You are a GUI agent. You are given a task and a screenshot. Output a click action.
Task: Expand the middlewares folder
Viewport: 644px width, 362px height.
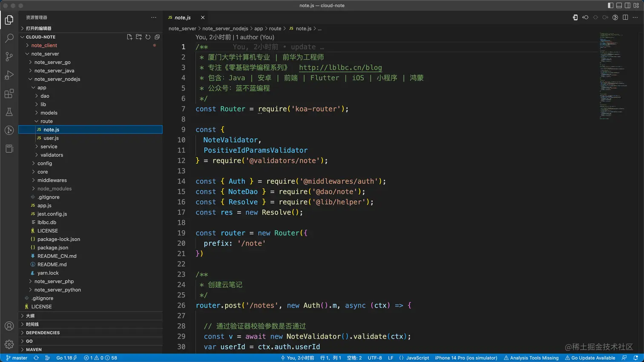90,180
